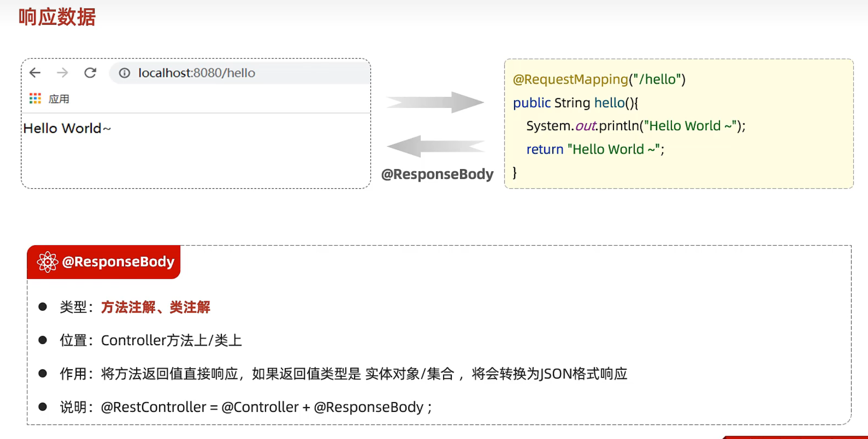Click "Hello World~" text in browser page

(67, 128)
